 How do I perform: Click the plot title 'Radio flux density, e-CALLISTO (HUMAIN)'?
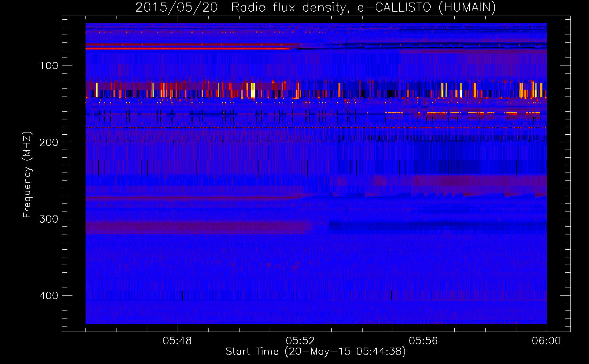(363, 7)
